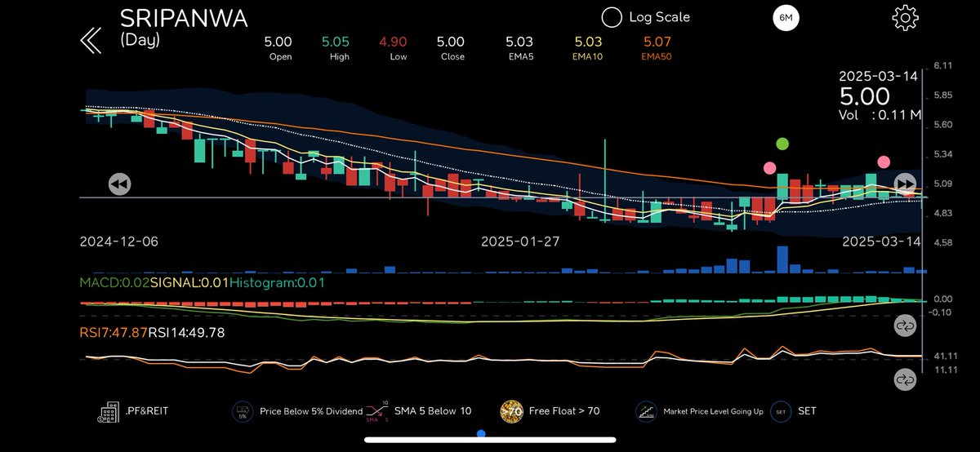Select the Close value 5.00
The height and width of the screenshot is (452, 980).
451,42
